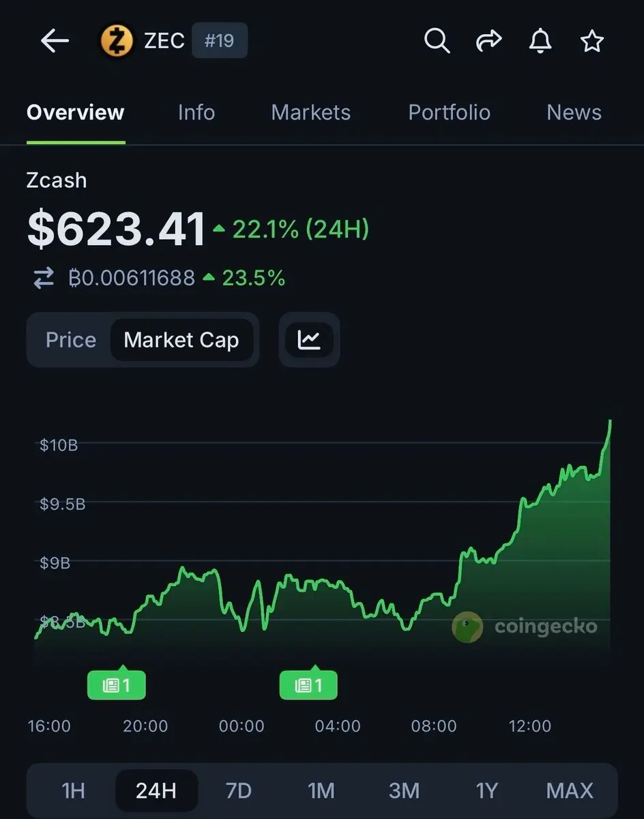Image resolution: width=644 pixels, height=819 pixels.
Task: Tap the Zcash coin logo
Action: point(117,41)
